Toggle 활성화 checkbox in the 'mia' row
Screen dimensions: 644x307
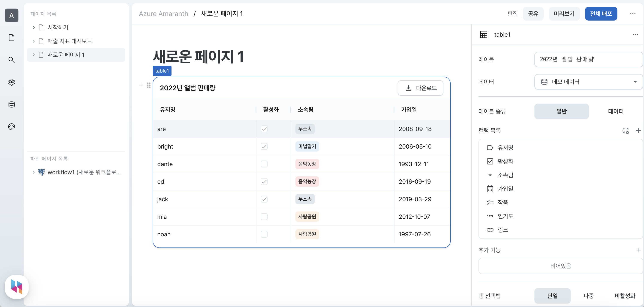tap(264, 217)
